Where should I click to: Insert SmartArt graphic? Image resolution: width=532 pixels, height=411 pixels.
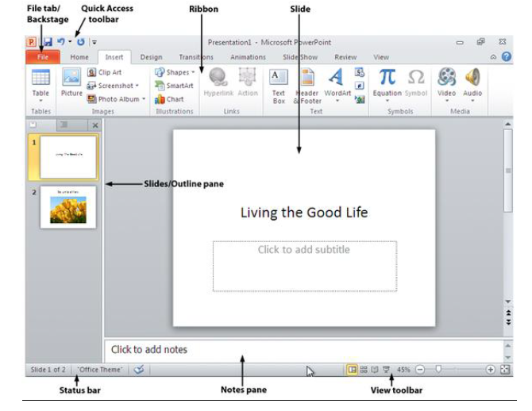coord(174,86)
